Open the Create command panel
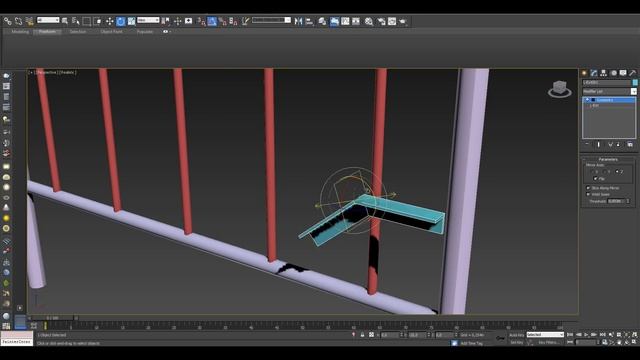 [584, 73]
